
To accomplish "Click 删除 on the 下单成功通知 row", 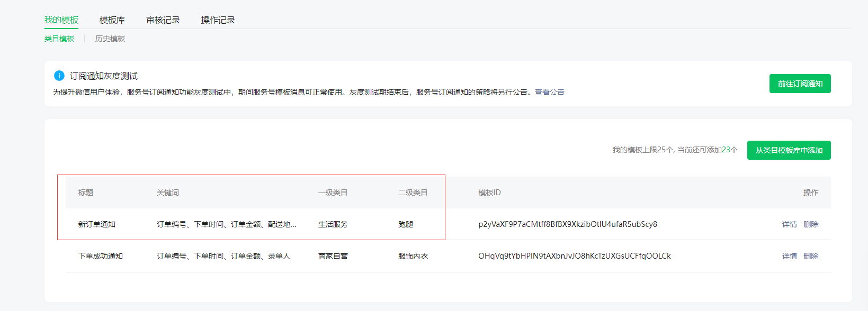I will pyautogui.click(x=810, y=256).
